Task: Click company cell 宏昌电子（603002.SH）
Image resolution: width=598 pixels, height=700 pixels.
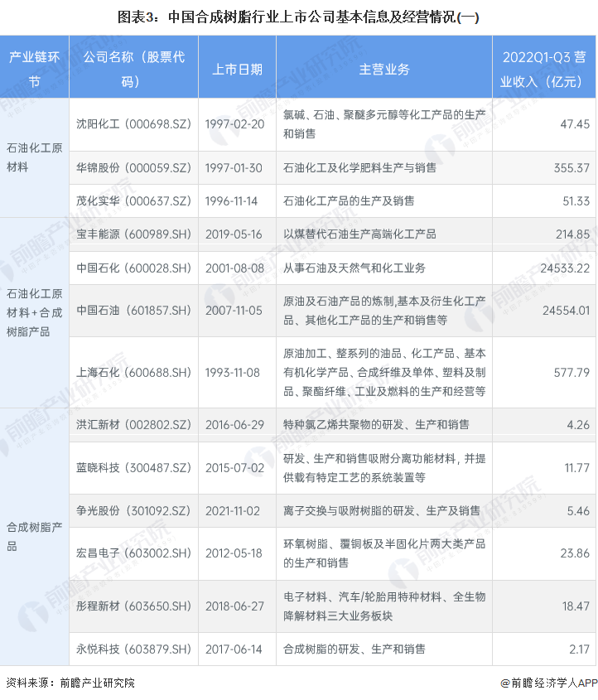Action: tap(133, 553)
